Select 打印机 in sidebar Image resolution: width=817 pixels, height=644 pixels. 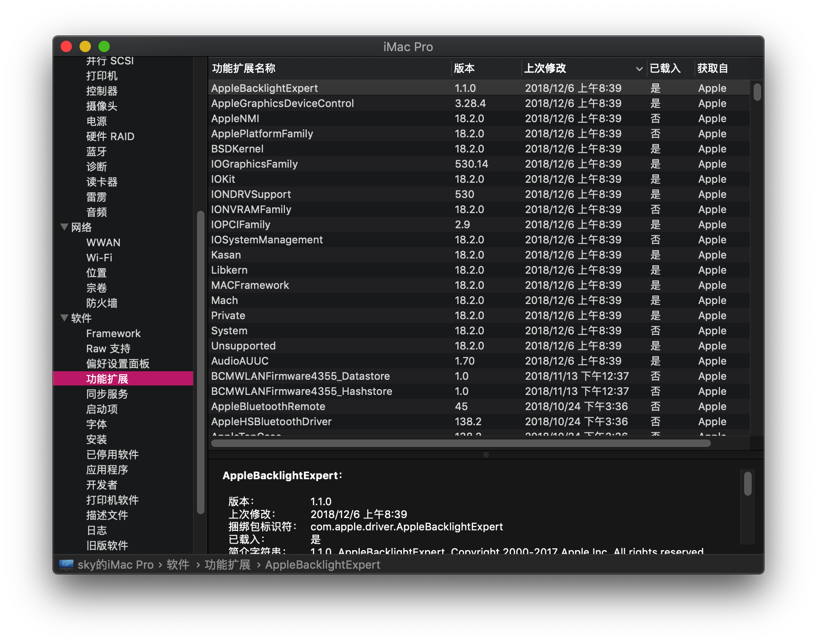click(102, 76)
